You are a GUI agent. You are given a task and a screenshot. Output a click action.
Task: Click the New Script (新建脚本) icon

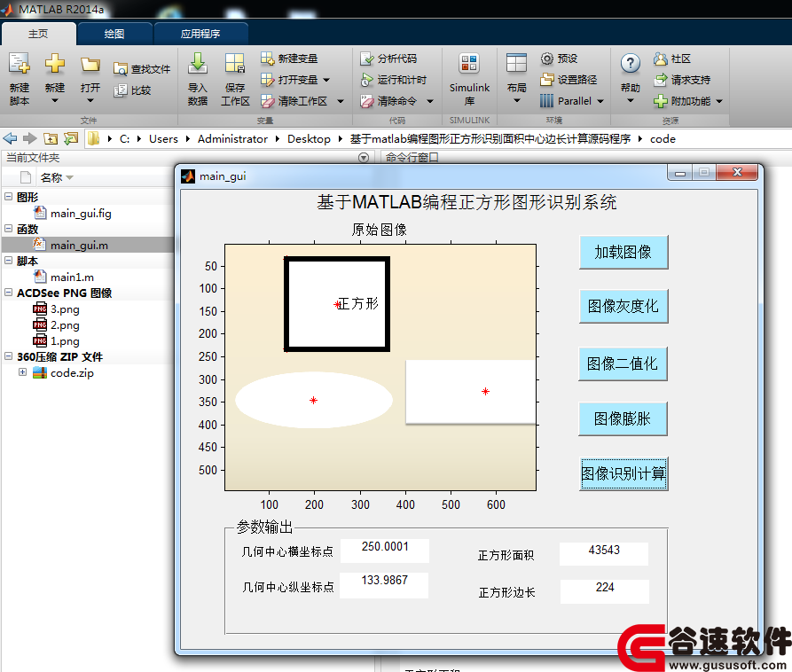[x=20, y=64]
